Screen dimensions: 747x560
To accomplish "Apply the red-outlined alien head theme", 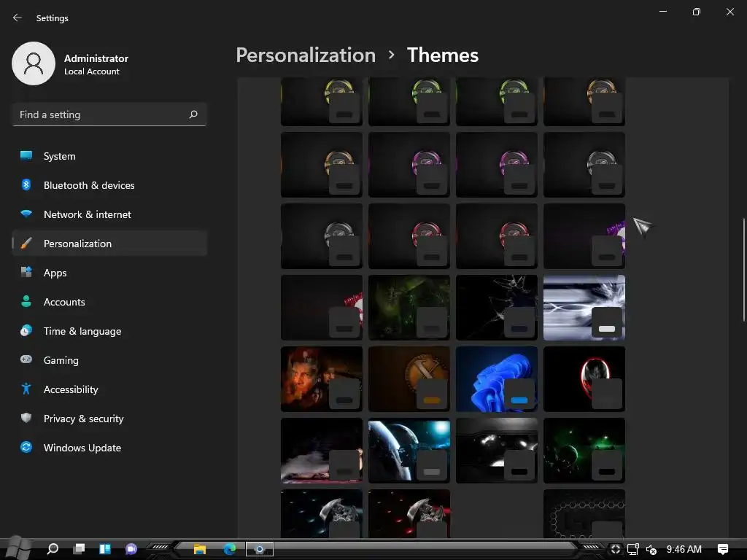I will (584, 379).
